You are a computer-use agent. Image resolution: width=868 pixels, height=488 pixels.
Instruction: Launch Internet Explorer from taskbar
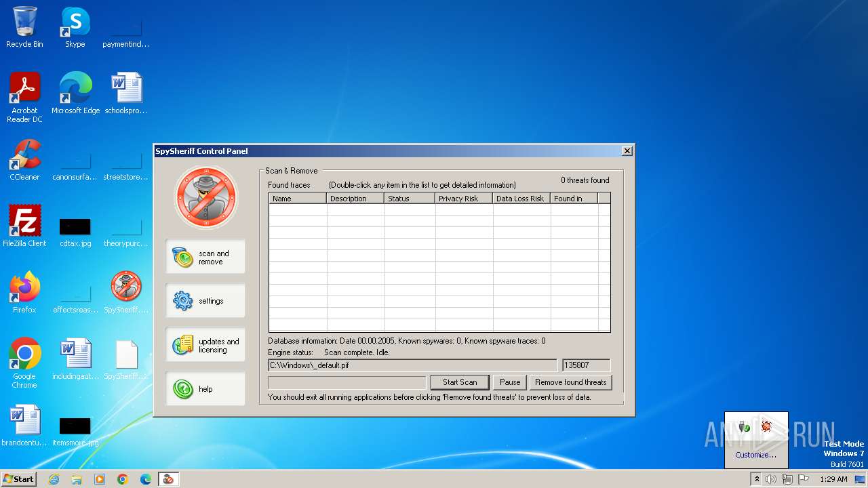(54, 479)
